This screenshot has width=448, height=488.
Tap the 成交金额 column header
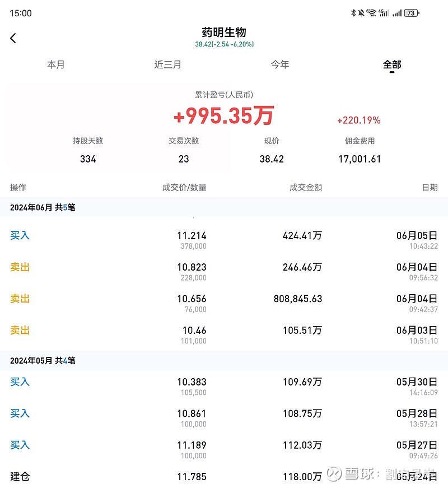click(x=306, y=187)
